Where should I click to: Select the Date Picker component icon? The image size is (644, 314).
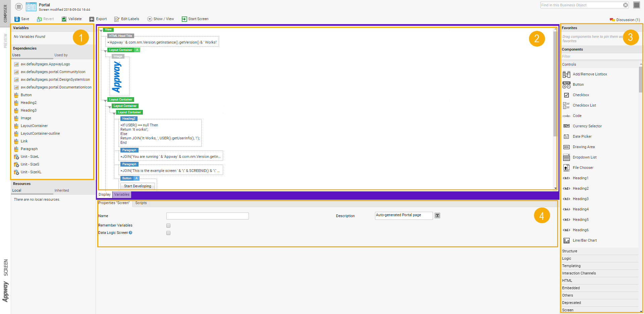pyautogui.click(x=566, y=137)
